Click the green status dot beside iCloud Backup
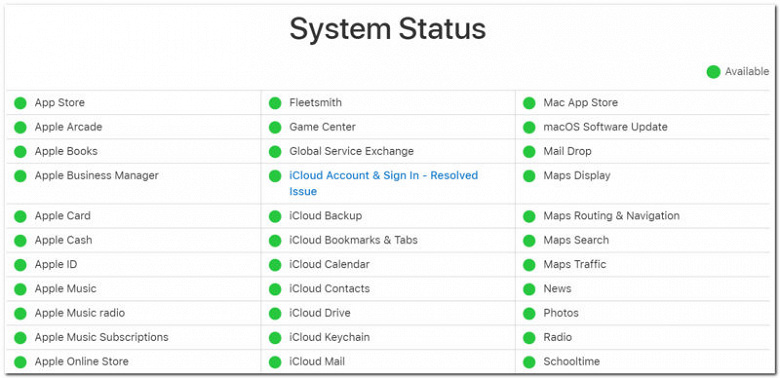Screen dimensions: 780x378 pos(275,216)
